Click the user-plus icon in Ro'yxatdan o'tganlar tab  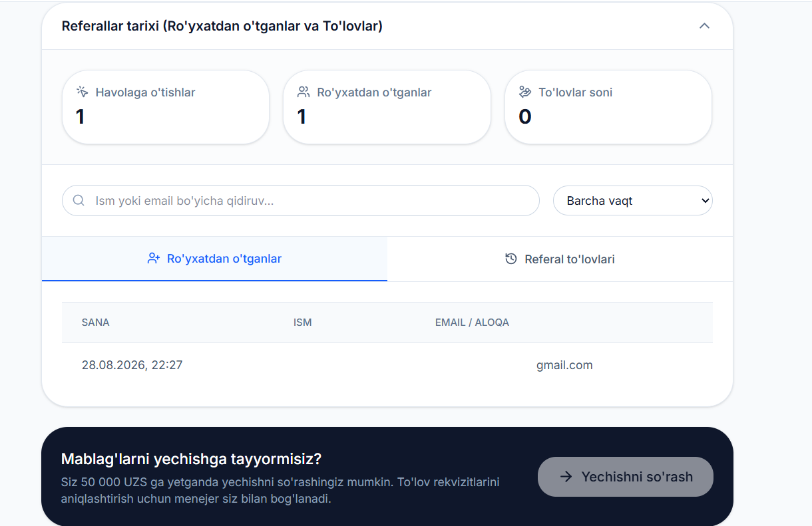154,259
